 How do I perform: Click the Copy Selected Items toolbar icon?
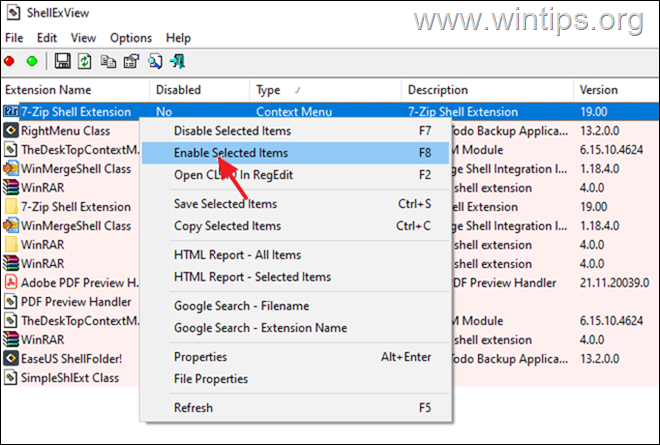pos(108,61)
